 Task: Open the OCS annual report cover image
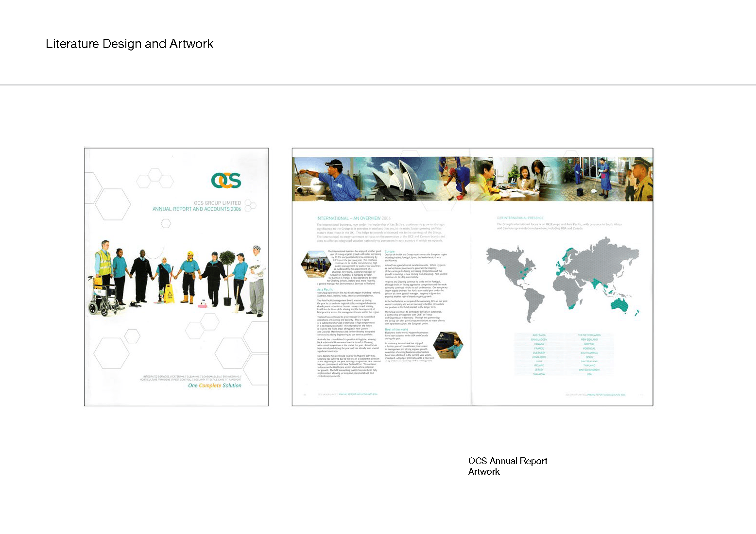(176, 277)
